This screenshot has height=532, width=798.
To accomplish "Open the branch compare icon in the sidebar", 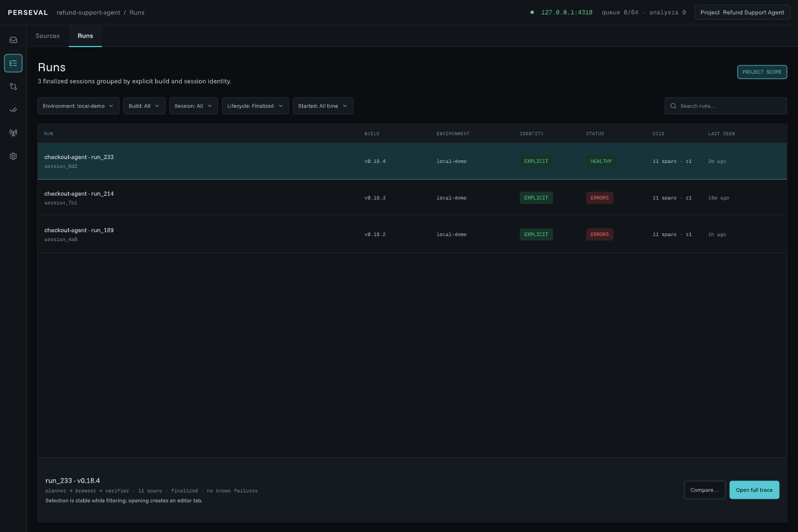I will click(13, 86).
